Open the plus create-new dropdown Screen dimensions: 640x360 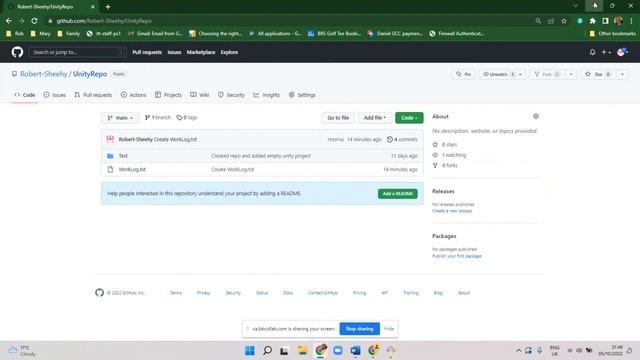(606, 52)
